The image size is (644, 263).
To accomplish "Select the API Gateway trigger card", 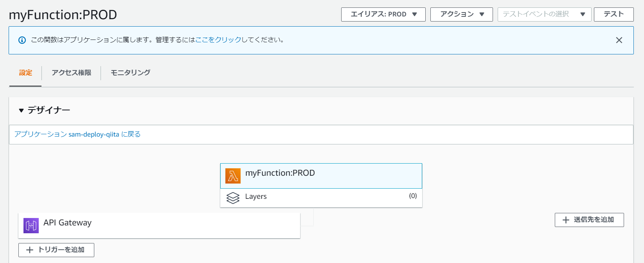I will [159, 225].
